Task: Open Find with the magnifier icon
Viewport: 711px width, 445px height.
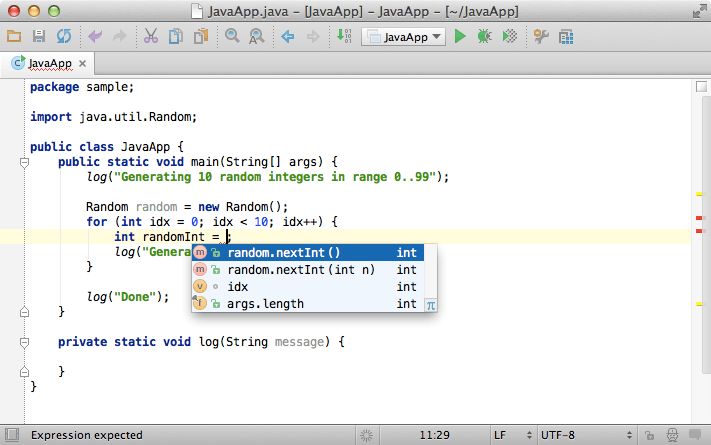Action: coord(232,36)
